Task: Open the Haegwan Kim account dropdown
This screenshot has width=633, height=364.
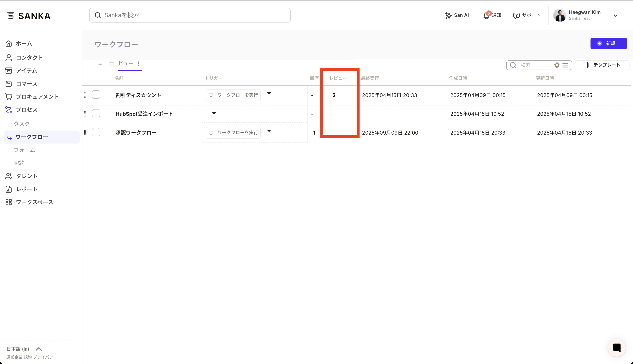Action: click(x=615, y=16)
